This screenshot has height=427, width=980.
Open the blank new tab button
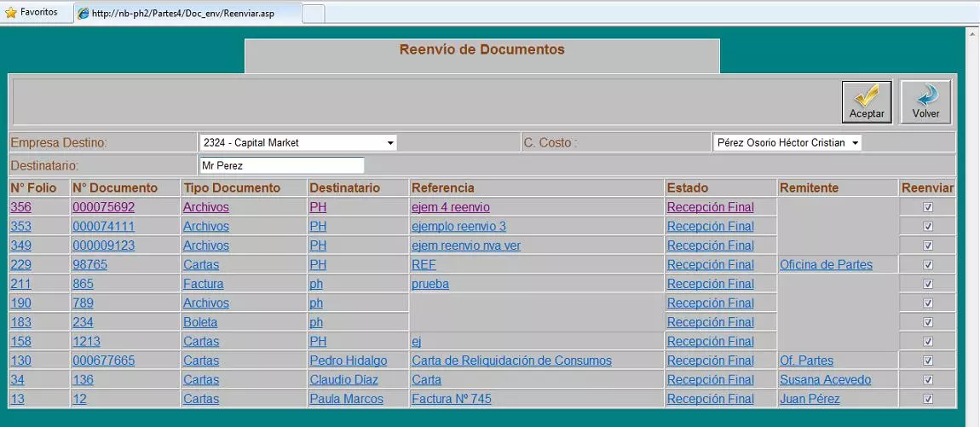(x=313, y=14)
